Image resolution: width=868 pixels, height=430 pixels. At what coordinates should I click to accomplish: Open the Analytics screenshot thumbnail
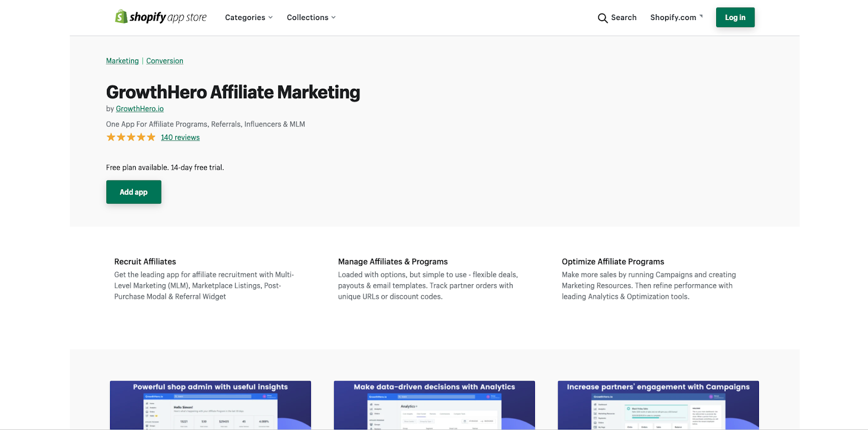435,405
